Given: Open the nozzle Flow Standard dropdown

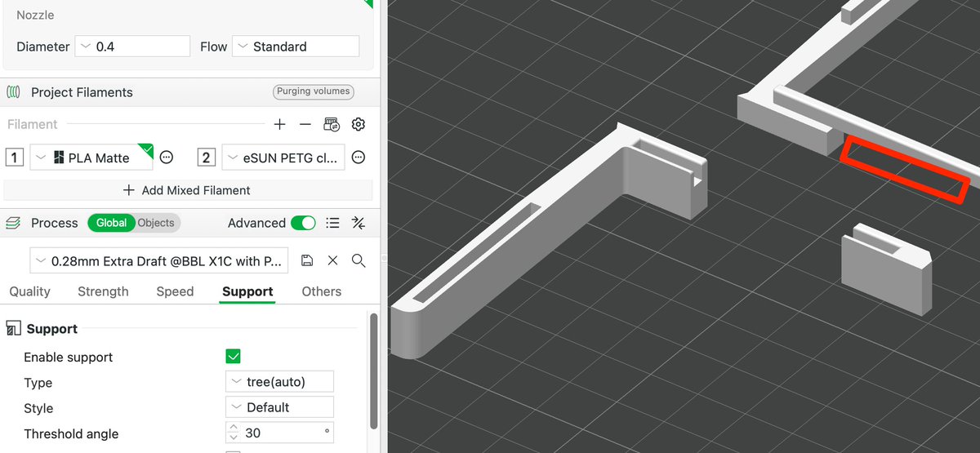Looking at the screenshot, I should 296,47.
